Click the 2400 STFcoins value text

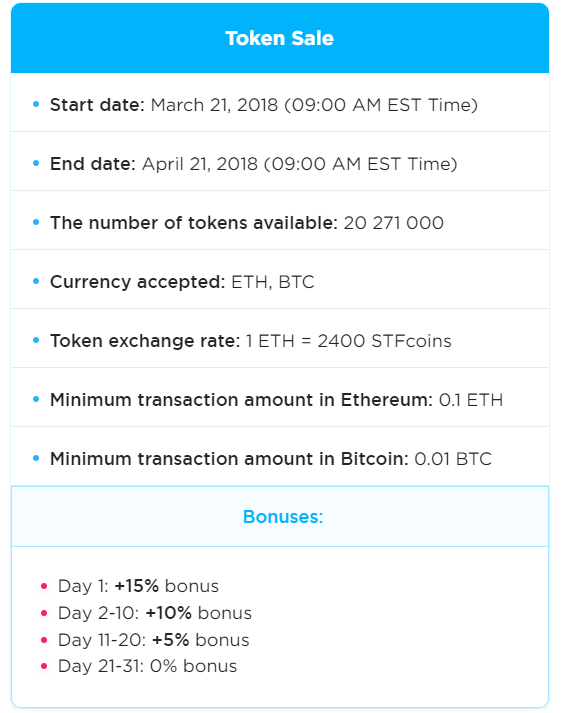coord(385,341)
